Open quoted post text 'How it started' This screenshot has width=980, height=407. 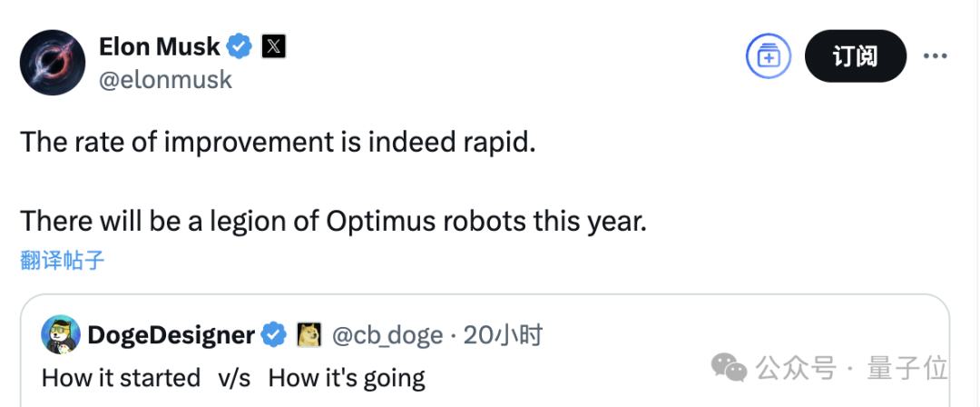(121, 378)
